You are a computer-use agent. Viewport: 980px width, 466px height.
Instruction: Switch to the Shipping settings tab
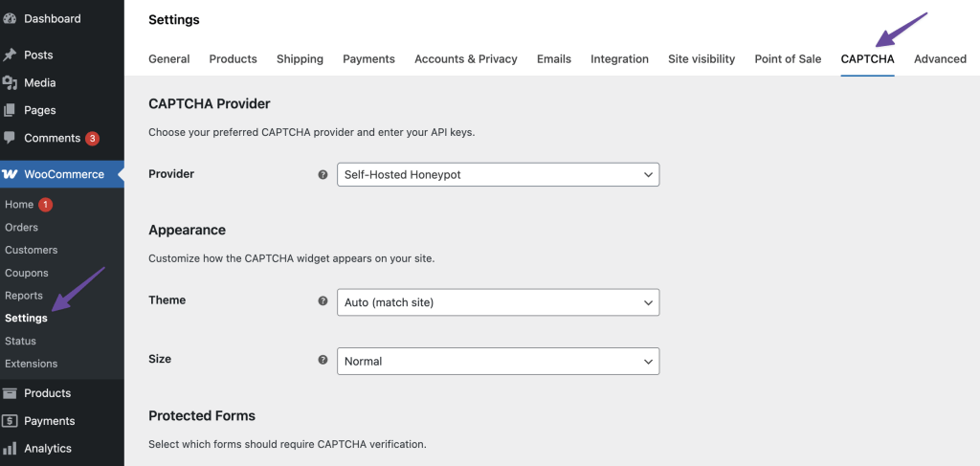pyautogui.click(x=300, y=58)
